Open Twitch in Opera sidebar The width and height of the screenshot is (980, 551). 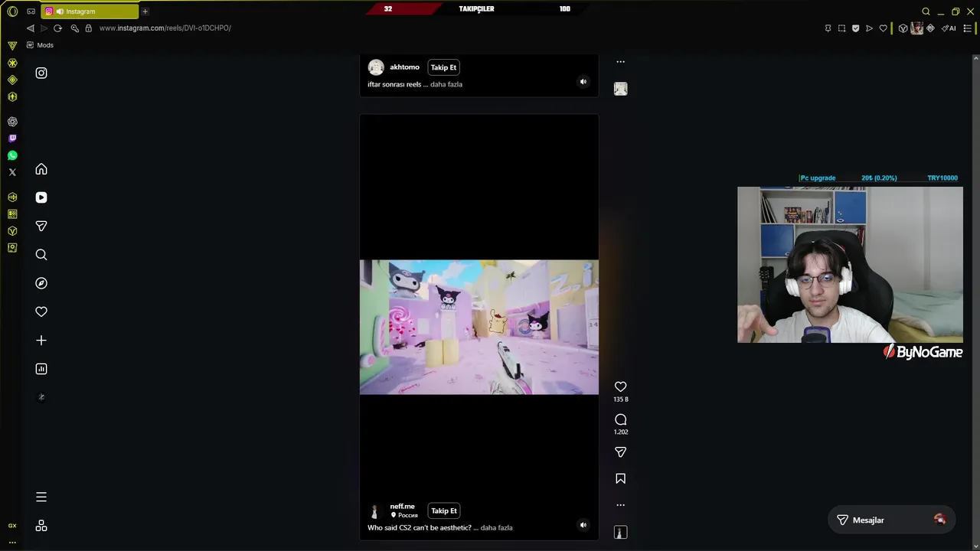[12, 139]
